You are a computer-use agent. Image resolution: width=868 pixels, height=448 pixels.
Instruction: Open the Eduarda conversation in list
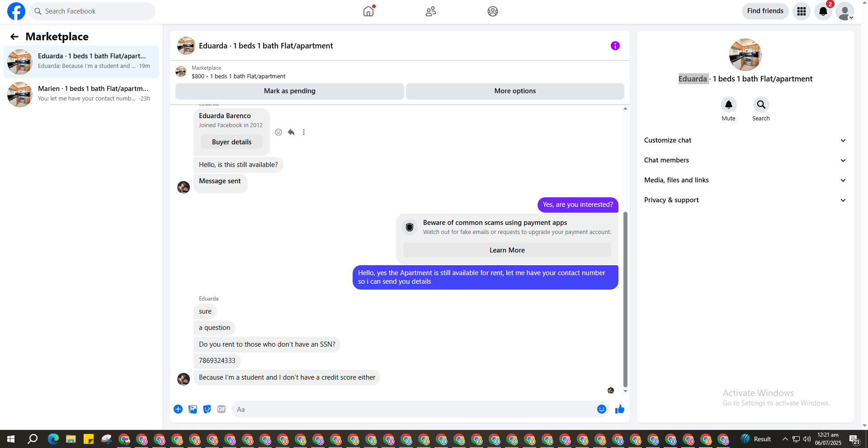81,62
